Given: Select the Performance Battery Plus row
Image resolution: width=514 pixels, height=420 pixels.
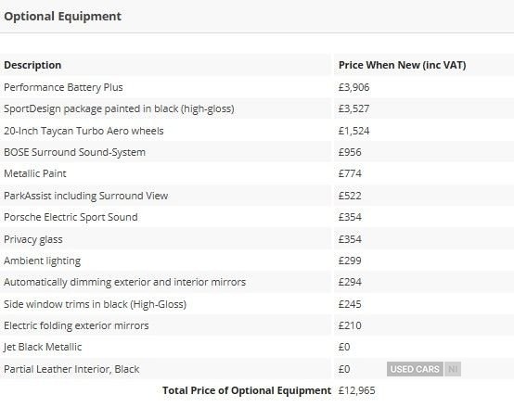Looking at the screenshot, I should [257, 87].
